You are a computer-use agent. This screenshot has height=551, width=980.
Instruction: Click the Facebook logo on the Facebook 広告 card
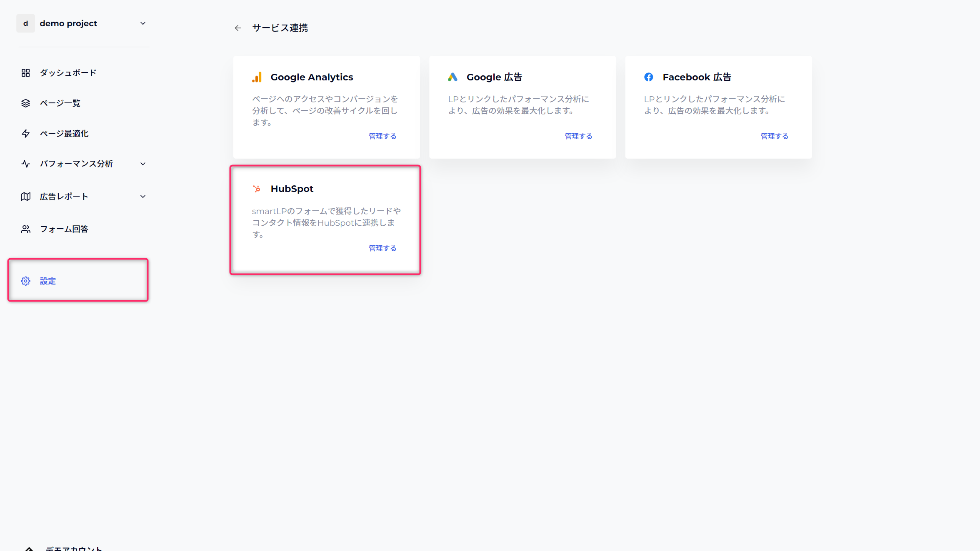coord(649,77)
